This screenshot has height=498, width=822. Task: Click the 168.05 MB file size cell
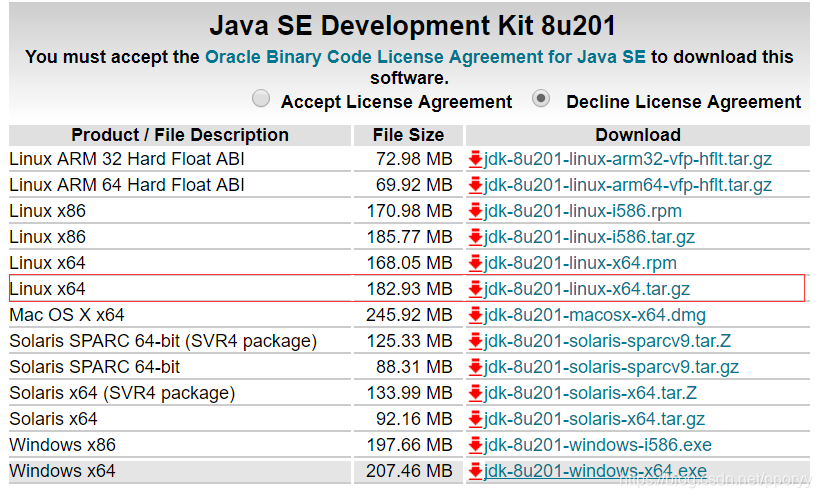tap(409, 263)
